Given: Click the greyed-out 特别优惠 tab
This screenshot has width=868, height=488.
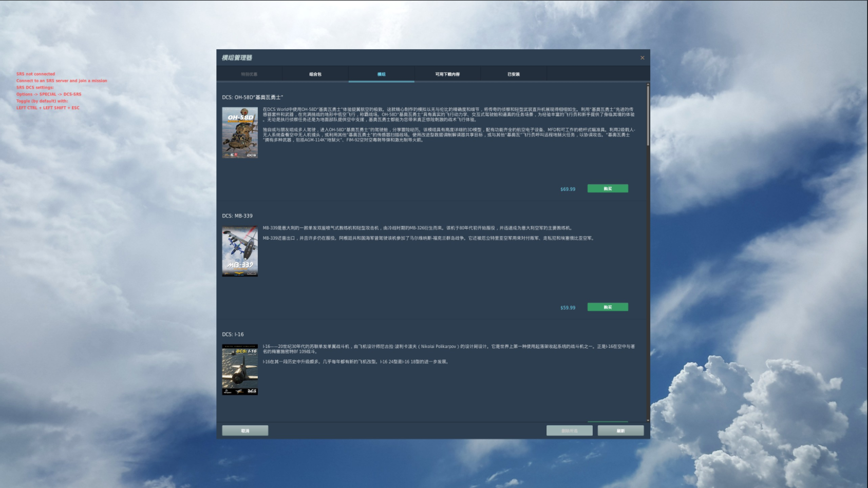Looking at the screenshot, I should [249, 74].
